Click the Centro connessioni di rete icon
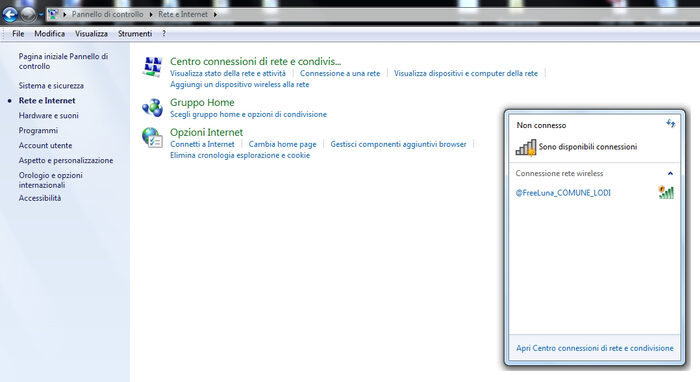Image resolution: width=700 pixels, height=382 pixels. [153, 67]
